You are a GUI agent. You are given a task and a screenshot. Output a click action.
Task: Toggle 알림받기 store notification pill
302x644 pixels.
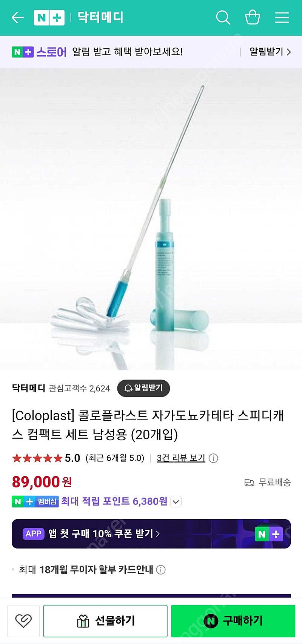143,388
